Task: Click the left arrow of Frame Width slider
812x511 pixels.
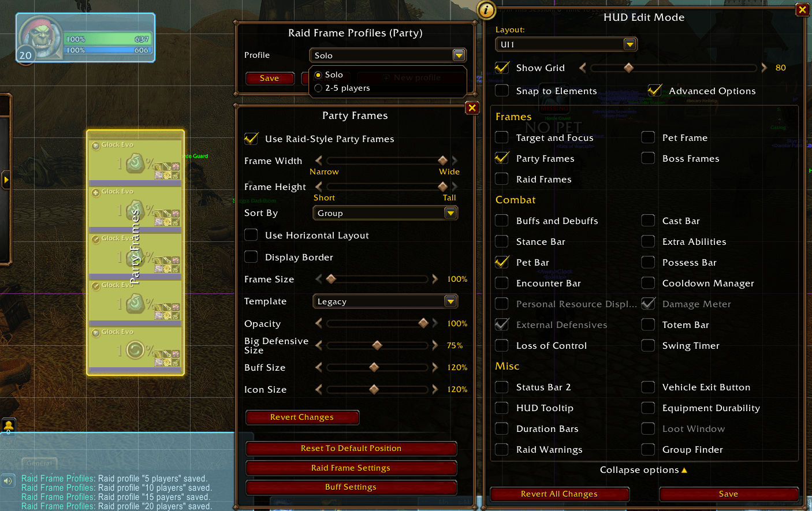Action: pos(319,161)
